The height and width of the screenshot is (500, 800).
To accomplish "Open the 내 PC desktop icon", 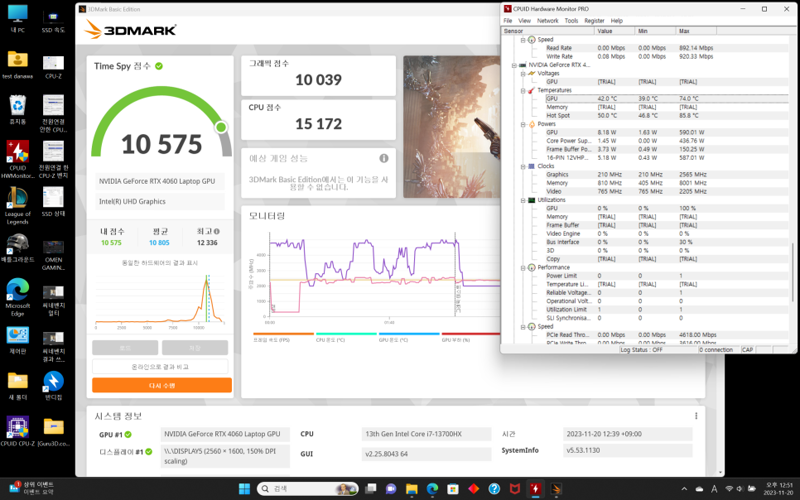I will click(x=17, y=19).
